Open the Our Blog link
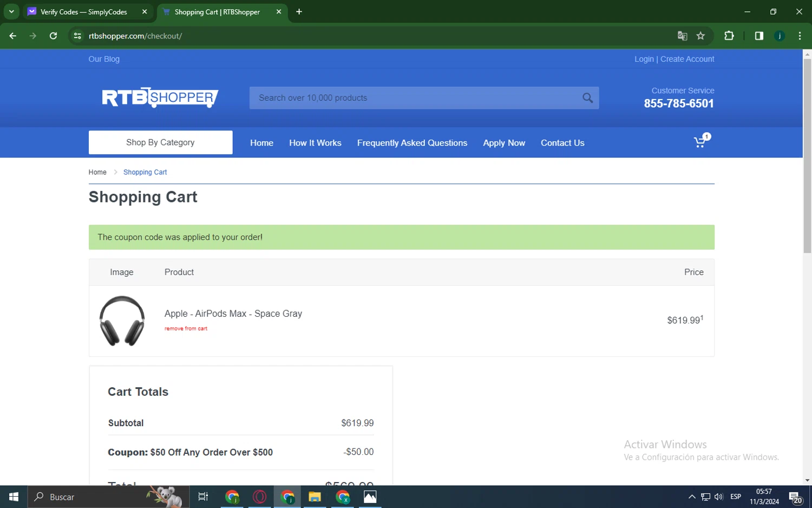The image size is (812, 508). click(x=104, y=59)
